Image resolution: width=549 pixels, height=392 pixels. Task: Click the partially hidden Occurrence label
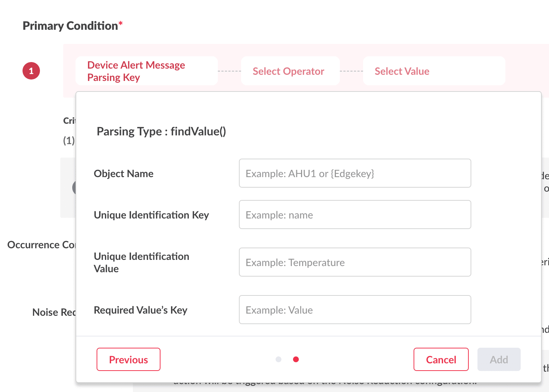(41, 245)
